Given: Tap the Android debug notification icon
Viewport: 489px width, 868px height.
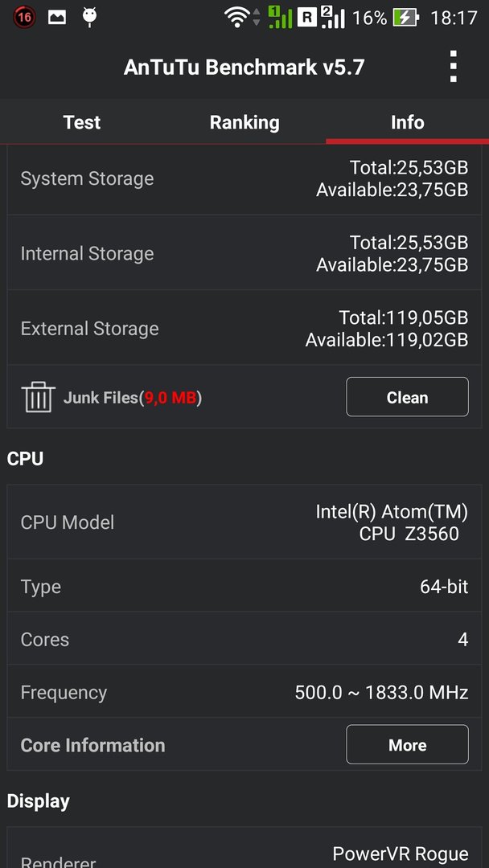Looking at the screenshot, I should (x=89, y=17).
